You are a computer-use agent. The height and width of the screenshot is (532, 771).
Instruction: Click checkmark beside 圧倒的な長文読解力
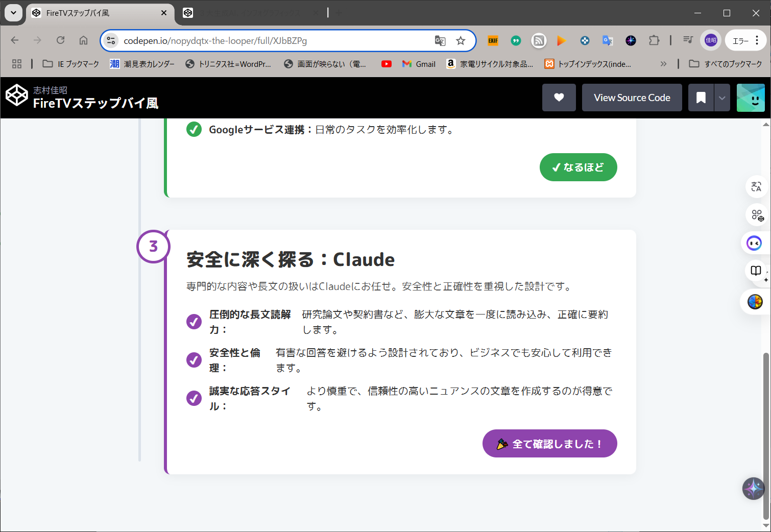click(x=194, y=322)
